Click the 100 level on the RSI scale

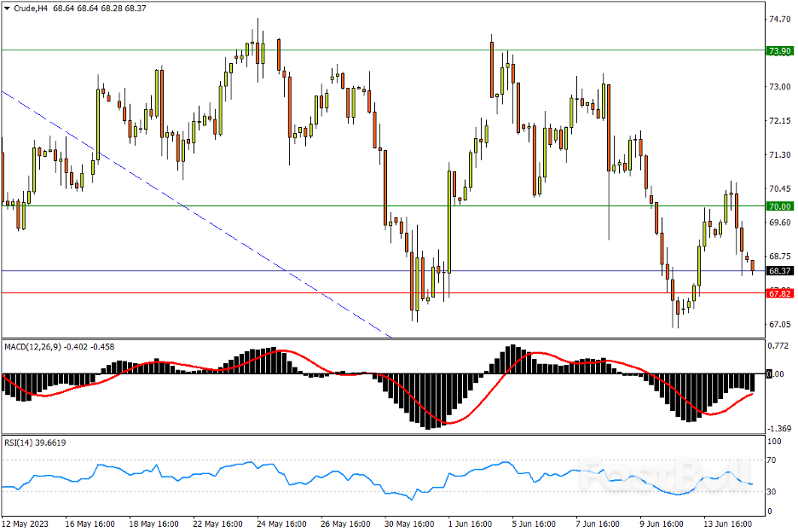(774, 442)
